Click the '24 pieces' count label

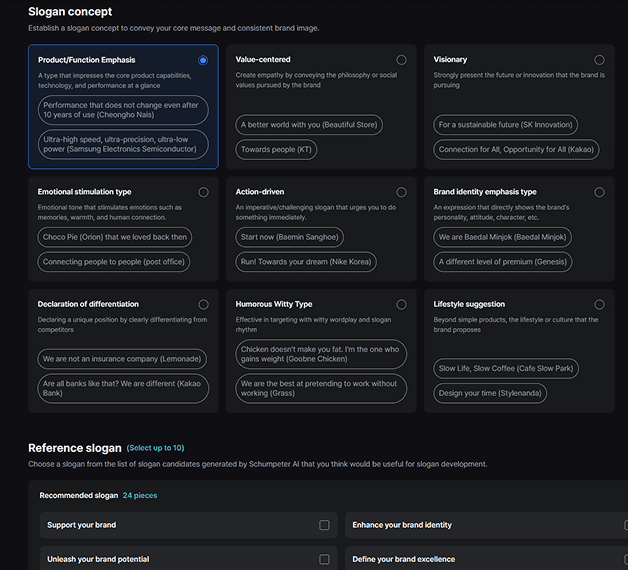coord(140,495)
